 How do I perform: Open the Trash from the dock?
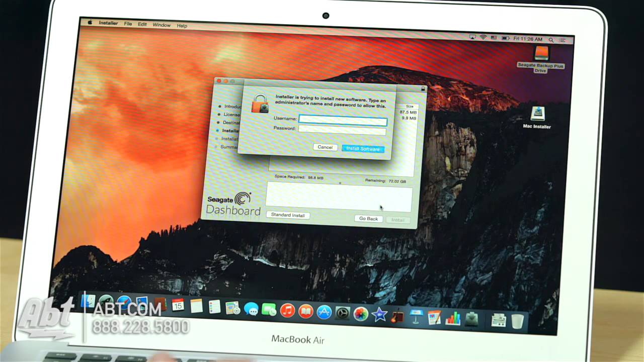point(518,321)
